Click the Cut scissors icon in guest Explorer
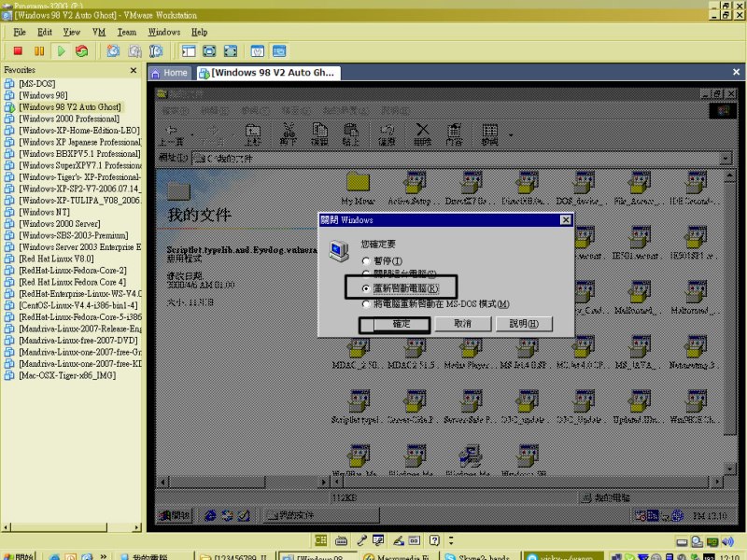747x560 pixels. (289, 134)
